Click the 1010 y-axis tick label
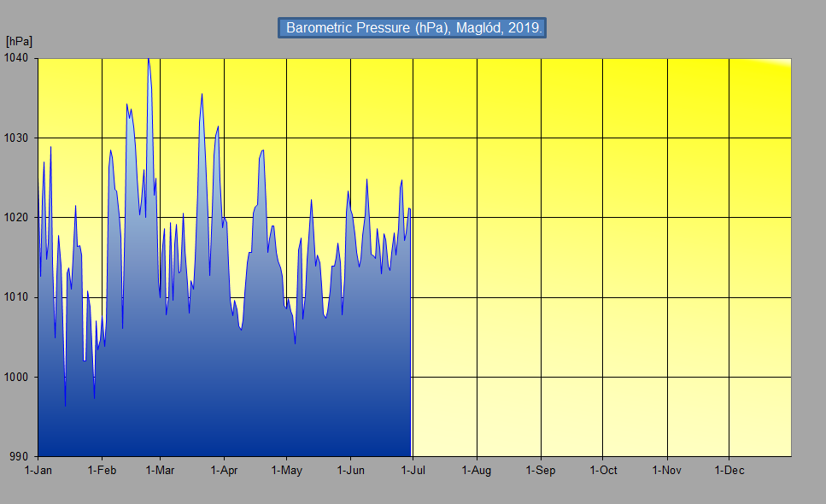The height and width of the screenshot is (504, 826). 18,297
